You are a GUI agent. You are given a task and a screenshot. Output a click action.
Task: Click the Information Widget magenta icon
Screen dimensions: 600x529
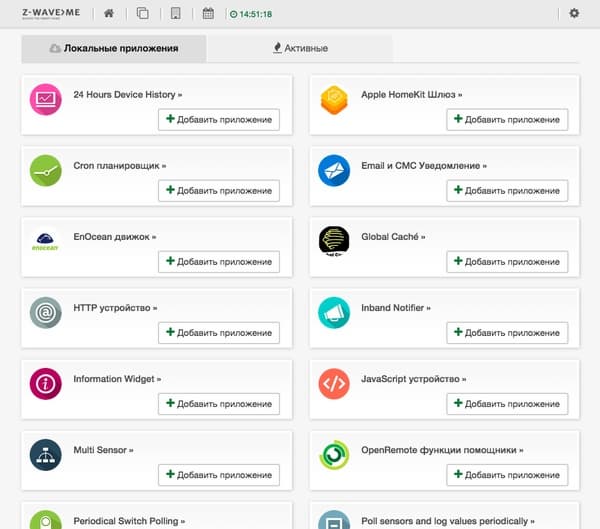tap(46, 384)
